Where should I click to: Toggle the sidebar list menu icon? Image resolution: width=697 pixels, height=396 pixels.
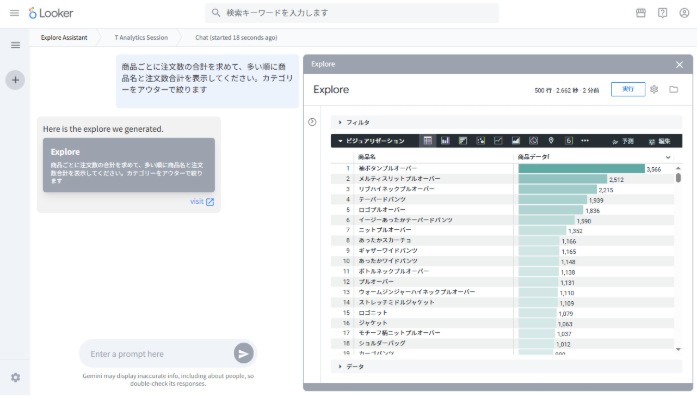point(16,45)
